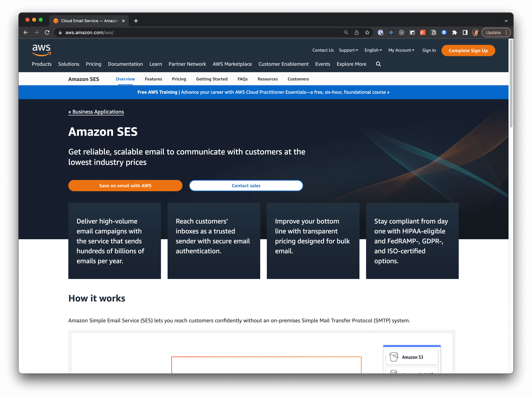
Task: Open the React developer tools extension icon
Action: (391, 32)
